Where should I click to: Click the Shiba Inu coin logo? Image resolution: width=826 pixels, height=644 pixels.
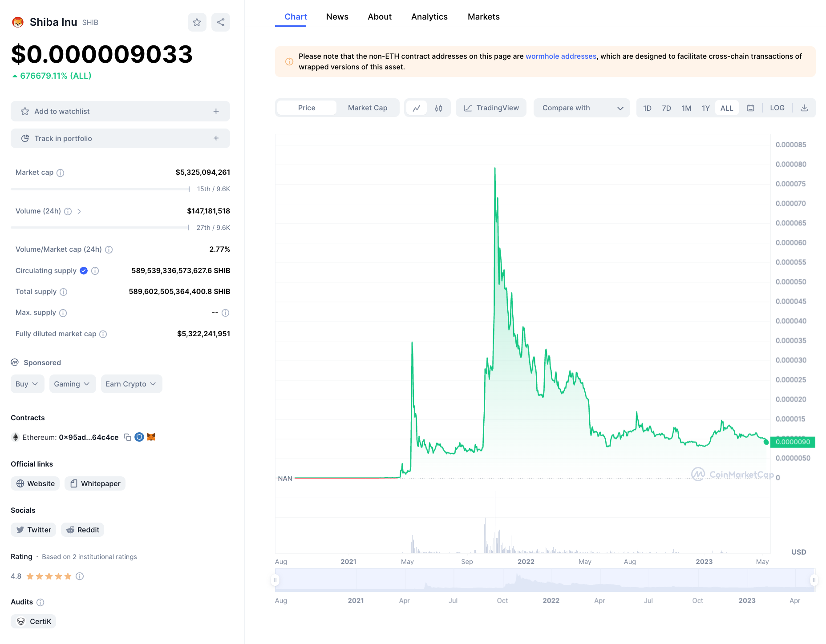click(x=18, y=22)
